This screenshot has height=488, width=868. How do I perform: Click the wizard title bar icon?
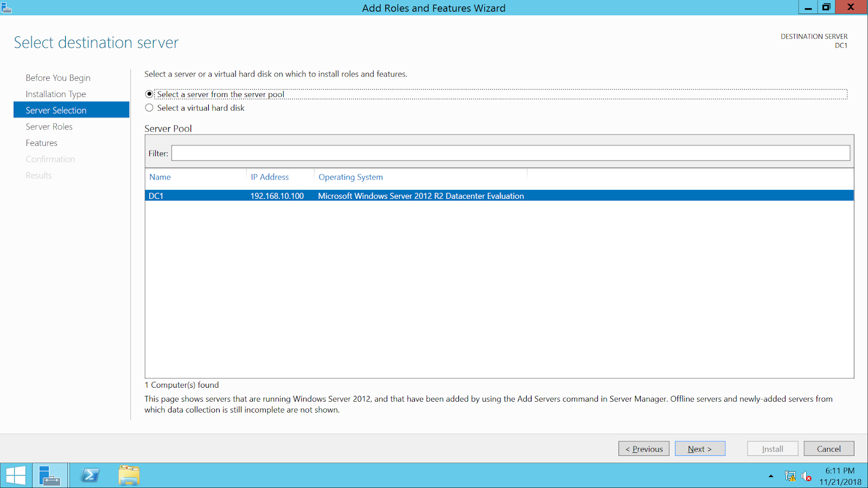click(x=7, y=8)
